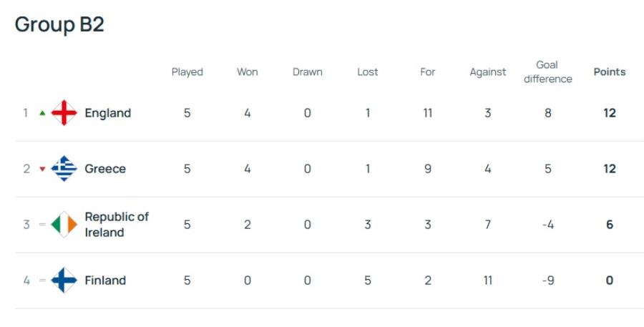Image resolution: width=644 pixels, height=327 pixels.
Task: Open the Greece team link
Action: click(x=105, y=169)
